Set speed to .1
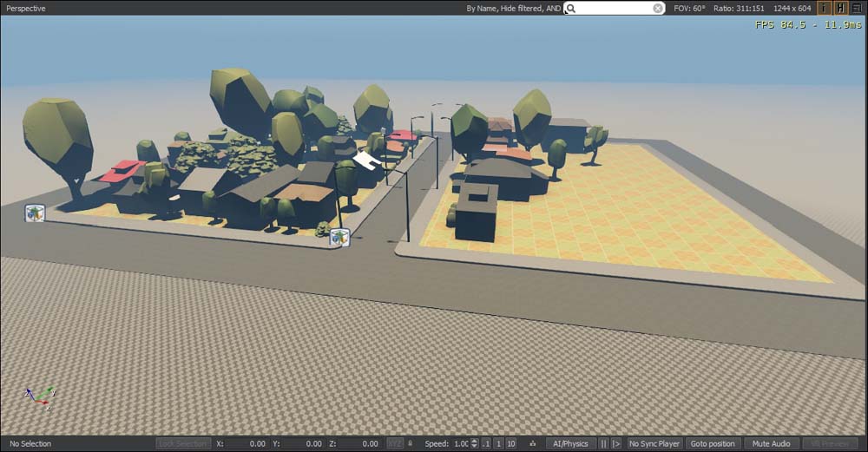This screenshot has width=868, height=452. point(486,443)
